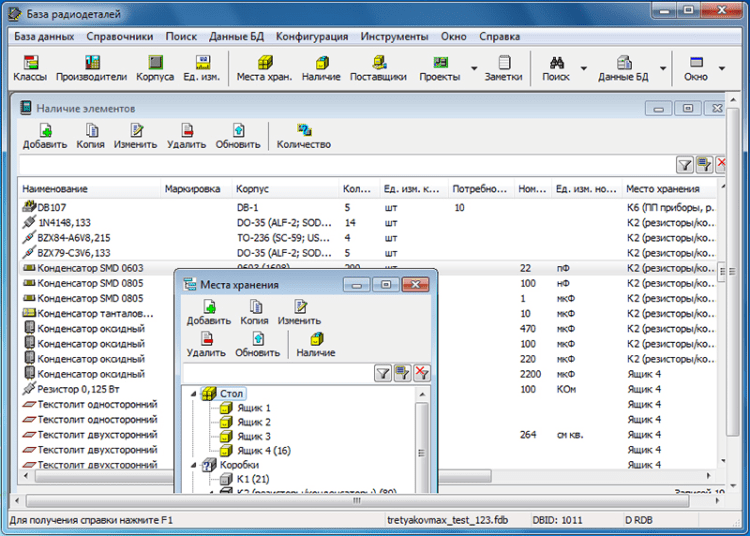Viewport: 750px width, 536px height.
Task: Open the Конфигурация menu
Action: coord(312,36)
